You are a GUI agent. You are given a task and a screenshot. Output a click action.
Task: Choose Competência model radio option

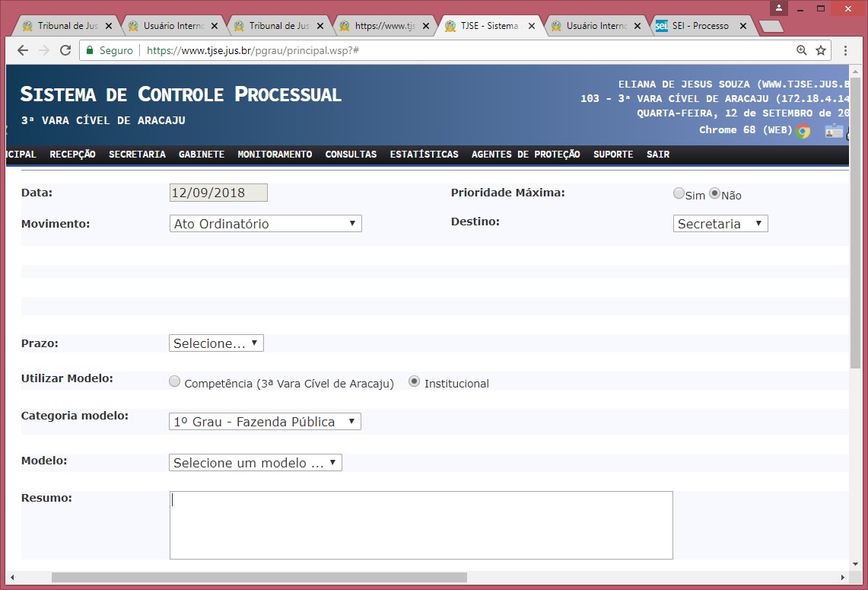coord(175,382)
